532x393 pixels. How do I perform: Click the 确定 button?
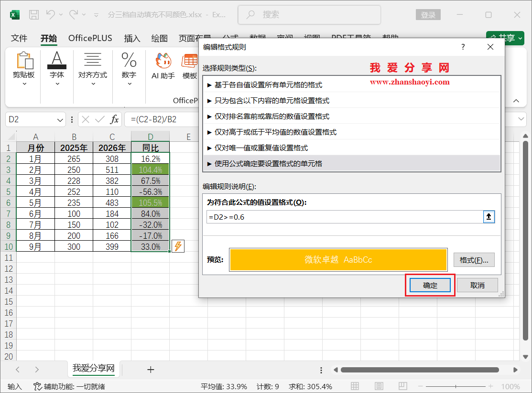(x=430, y=285)
